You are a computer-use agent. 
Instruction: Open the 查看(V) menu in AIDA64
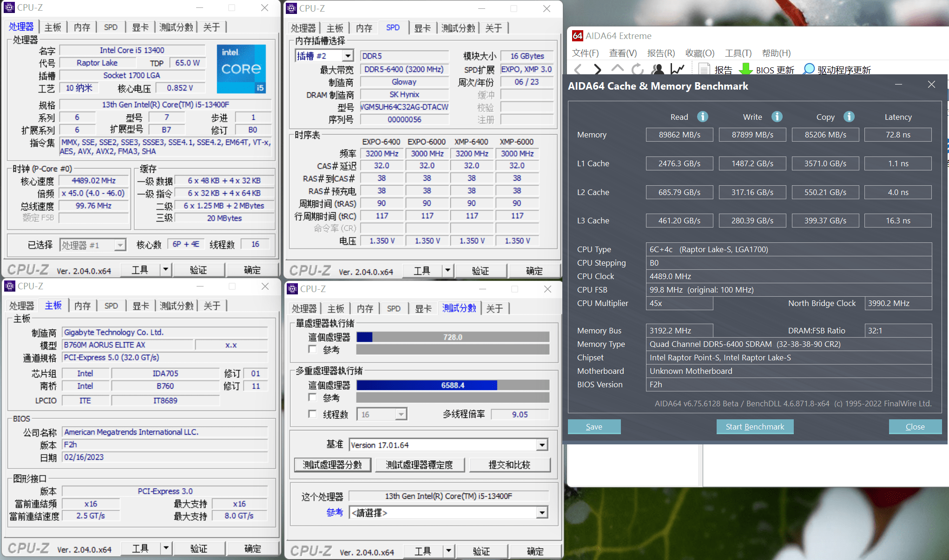click(623, 53)
